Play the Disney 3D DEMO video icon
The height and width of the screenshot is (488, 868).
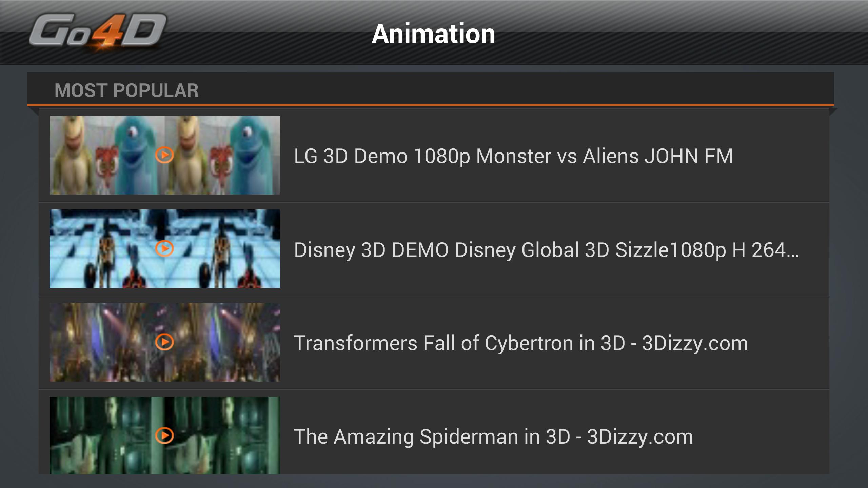[165, 249]
